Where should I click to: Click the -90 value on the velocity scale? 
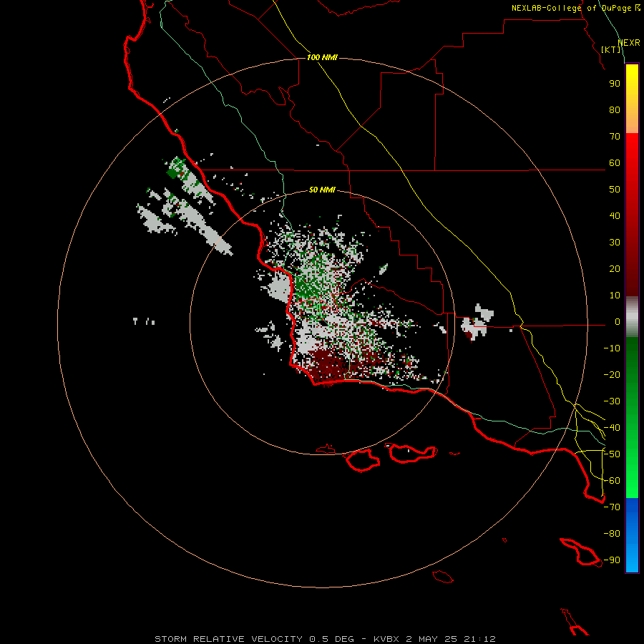tap(612, 560)
